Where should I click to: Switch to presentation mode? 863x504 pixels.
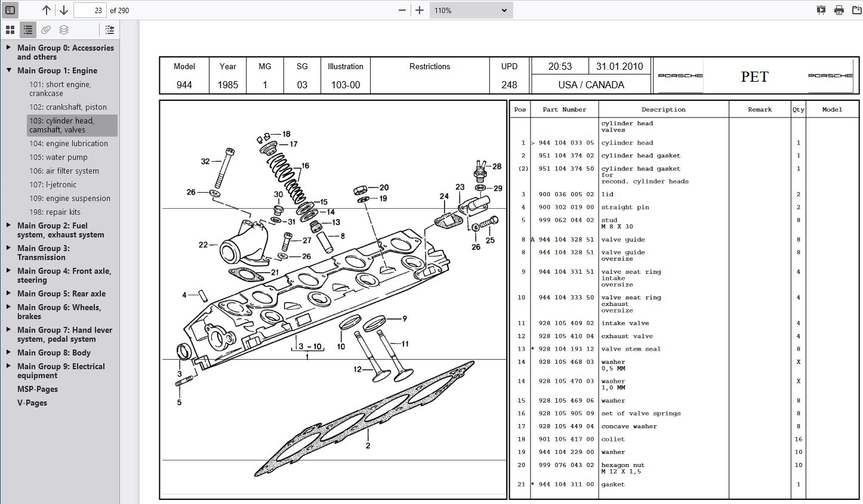tap(821, 10)
